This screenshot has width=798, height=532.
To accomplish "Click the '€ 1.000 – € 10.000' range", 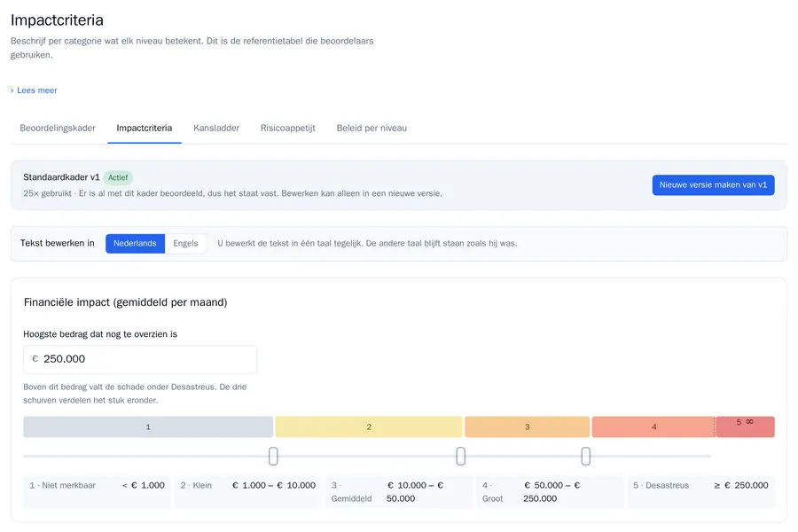I will point(274,485).
